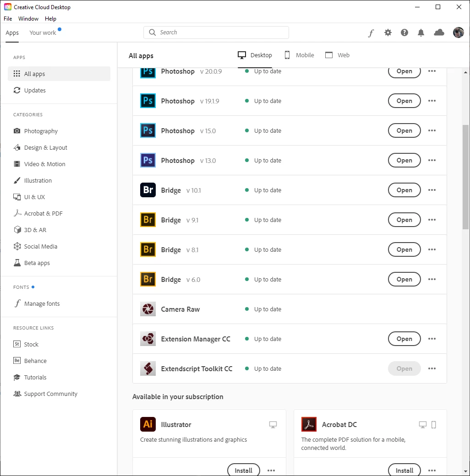This screenshot has width=470, height=476.
Task: Open the Window menu
Action: pos(28,19)
